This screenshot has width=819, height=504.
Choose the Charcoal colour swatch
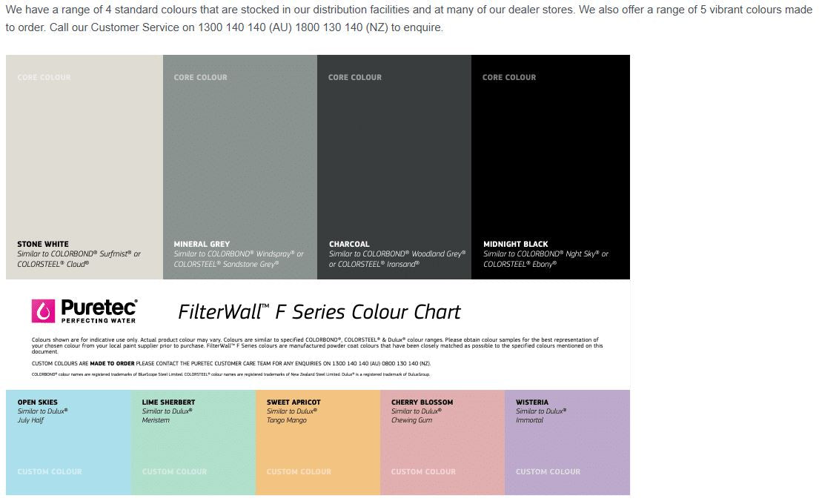click(x=394, y=163)
